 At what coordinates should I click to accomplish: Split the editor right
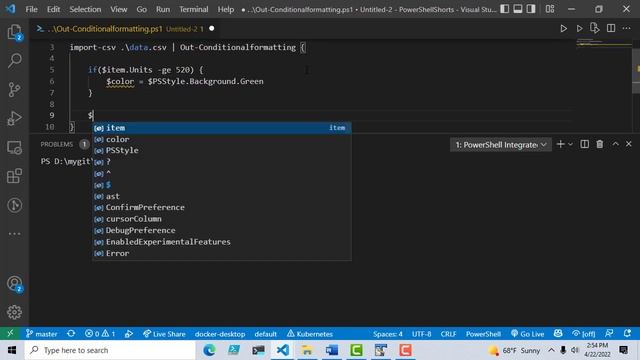point(611,29)
